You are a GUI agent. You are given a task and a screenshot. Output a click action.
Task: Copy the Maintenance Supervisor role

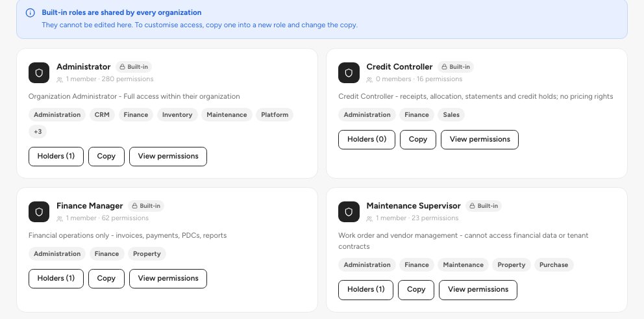(416, 289)
